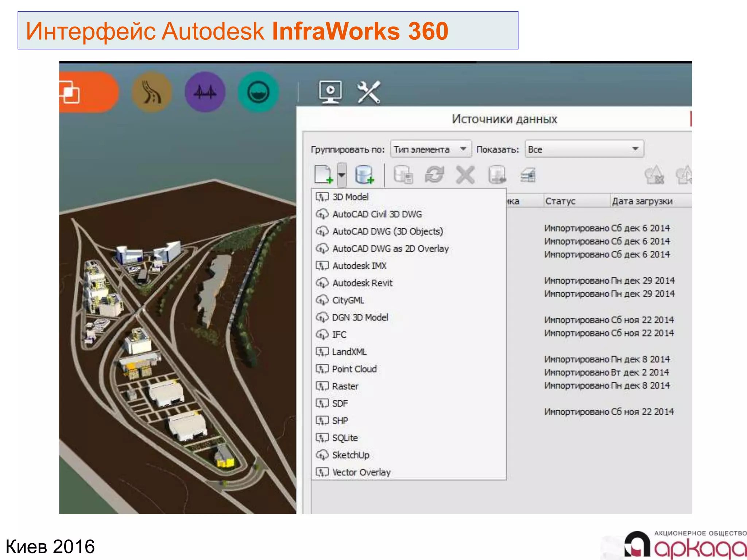Click the file icon beside Raster
This screenshot has height=560, width=747.
pos(322,386)
